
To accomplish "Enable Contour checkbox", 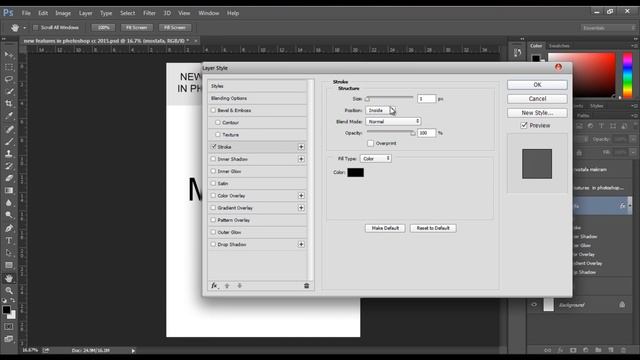I will coord(218,122).
